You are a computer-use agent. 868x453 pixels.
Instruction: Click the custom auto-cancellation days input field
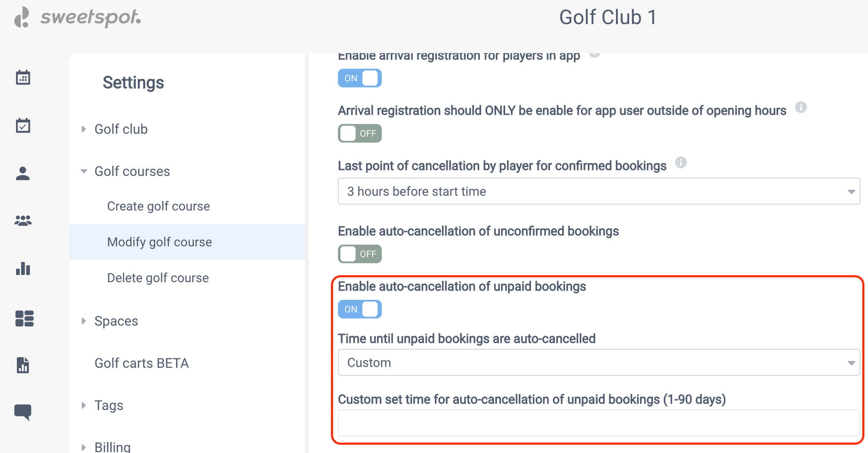pyautogui.click(x=599, y=423)
